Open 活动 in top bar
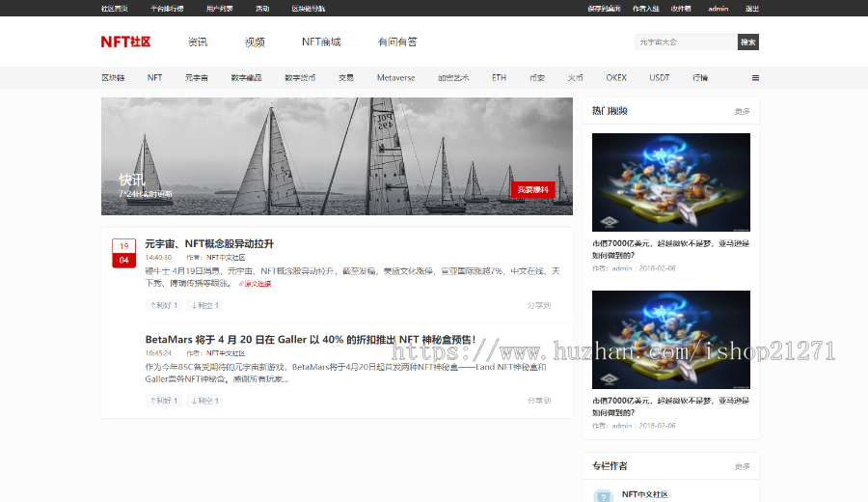The width and height of the screenshot is (868, 502). pyautogui.click(x=262, y=9)
